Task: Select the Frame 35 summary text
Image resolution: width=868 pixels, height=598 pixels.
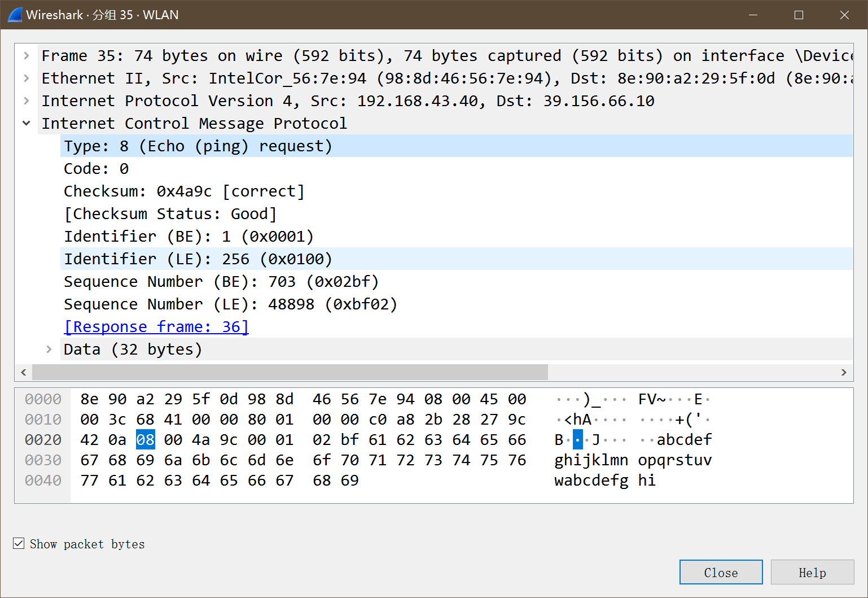Action: (x=447, y=55)
